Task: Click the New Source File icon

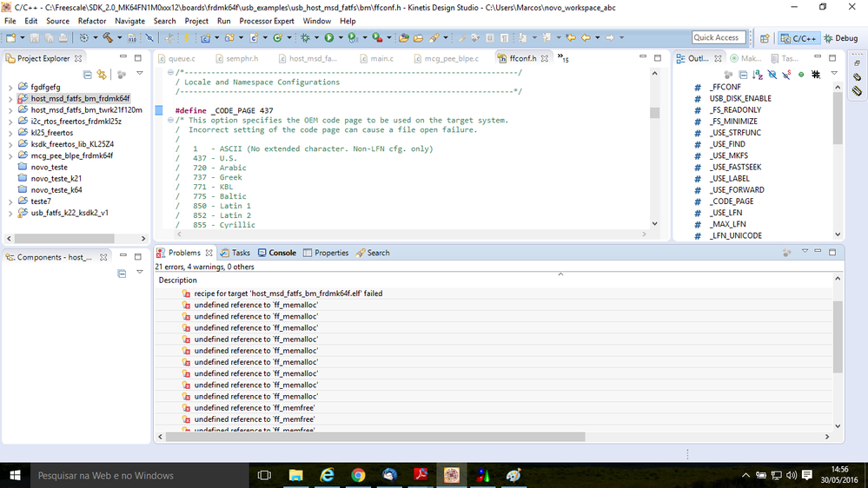Action: pyautogui.click(x=254, y=37)
